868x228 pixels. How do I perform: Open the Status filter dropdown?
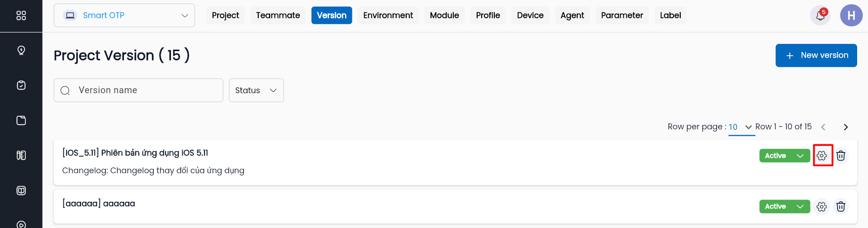(256, 90)
